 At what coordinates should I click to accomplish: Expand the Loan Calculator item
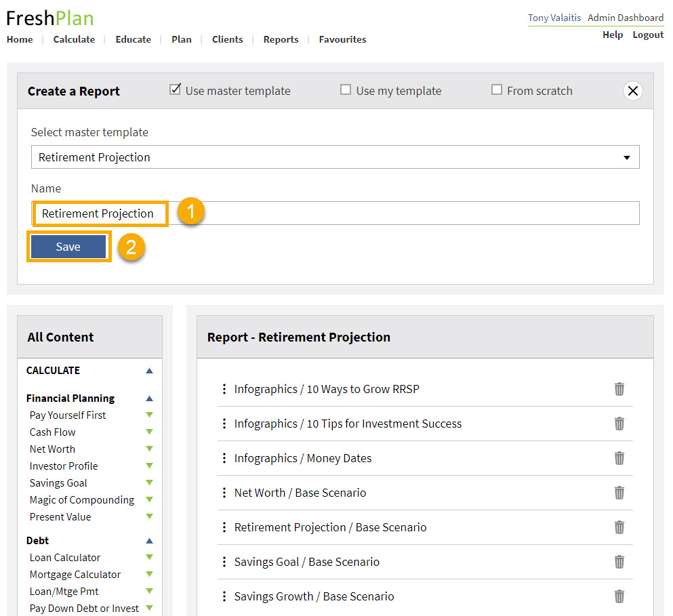149,557
